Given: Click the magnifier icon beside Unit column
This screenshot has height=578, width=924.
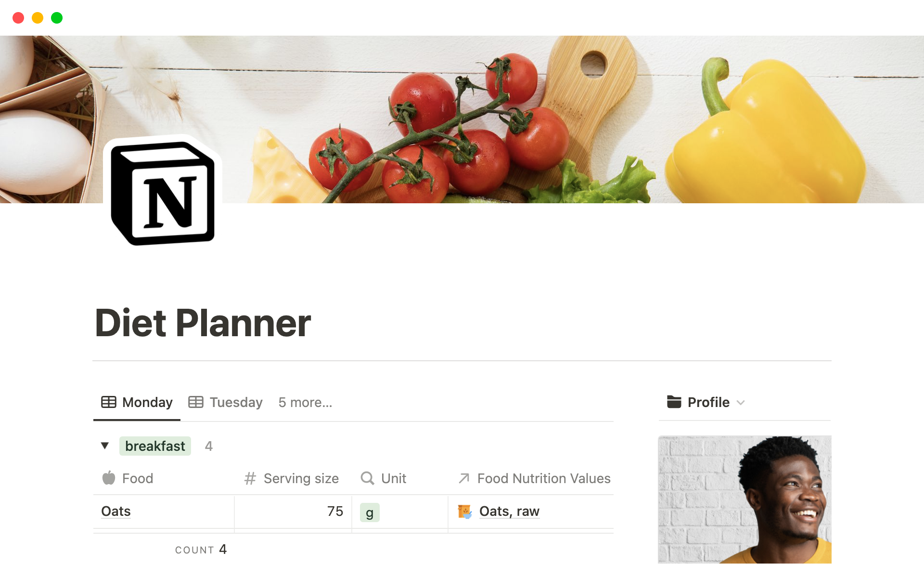Looking at the screenshot, I should click(x=367, y=478).
